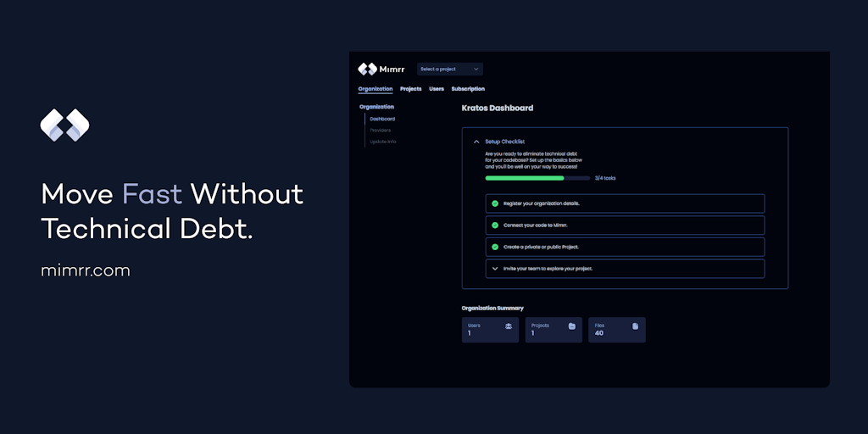Screen dimensions: 868x434
Task: Open the Create a private or public Project row
Action: pyautogui.click(x=625, y=247)
